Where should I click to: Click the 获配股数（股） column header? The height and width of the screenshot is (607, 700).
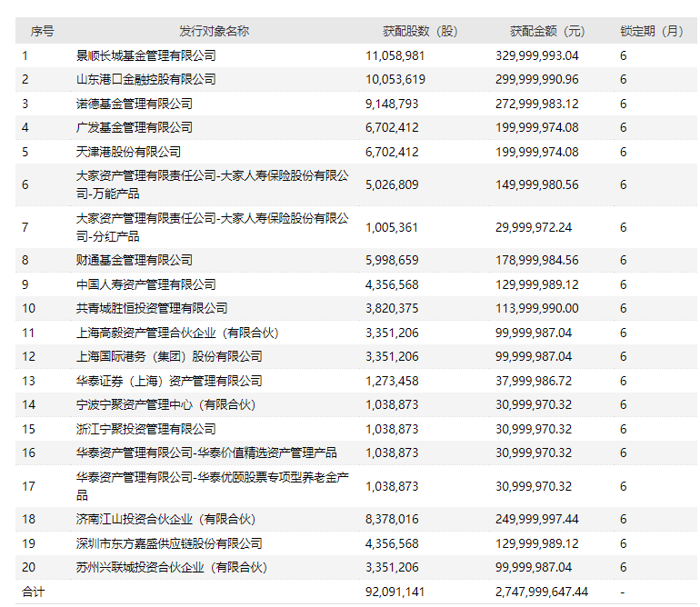click(420, 31)
